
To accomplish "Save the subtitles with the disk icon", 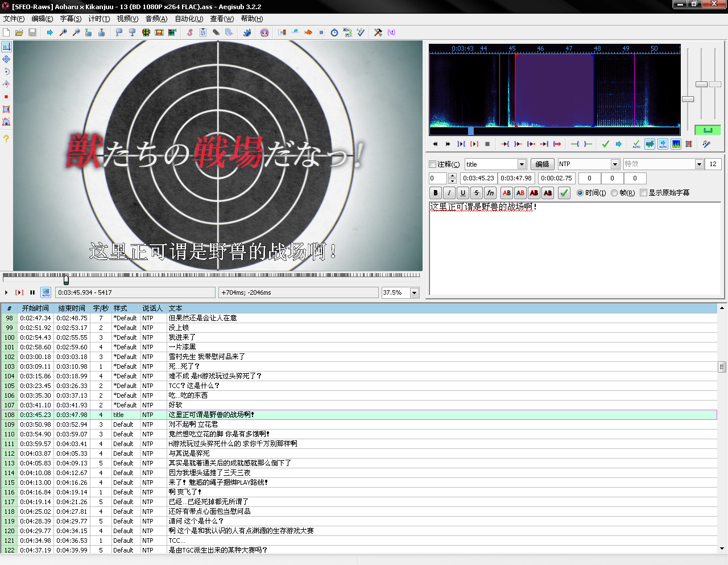I will (x=32, y=32).
